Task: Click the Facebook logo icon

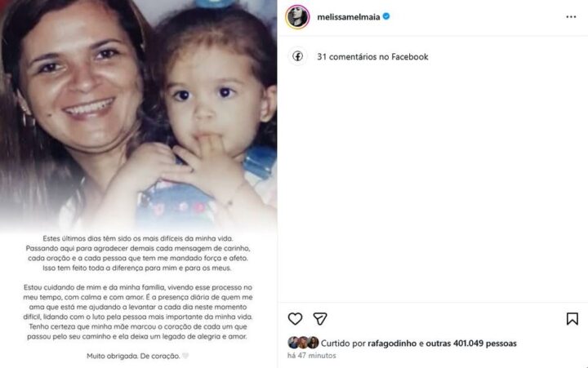Action: click(x=298, y=56)
